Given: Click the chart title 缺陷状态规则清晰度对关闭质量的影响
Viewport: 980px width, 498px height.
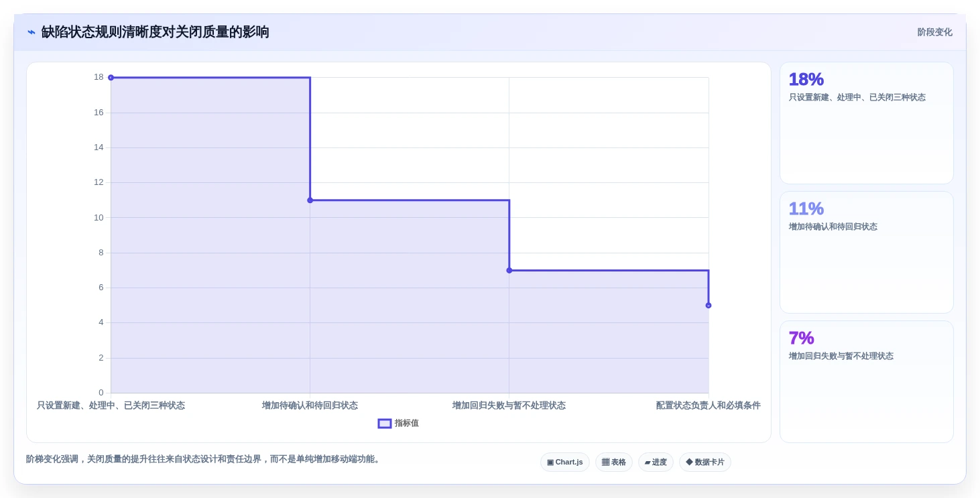Looking at the screenshot, I should pyautogui.click(x=156, y=32).
